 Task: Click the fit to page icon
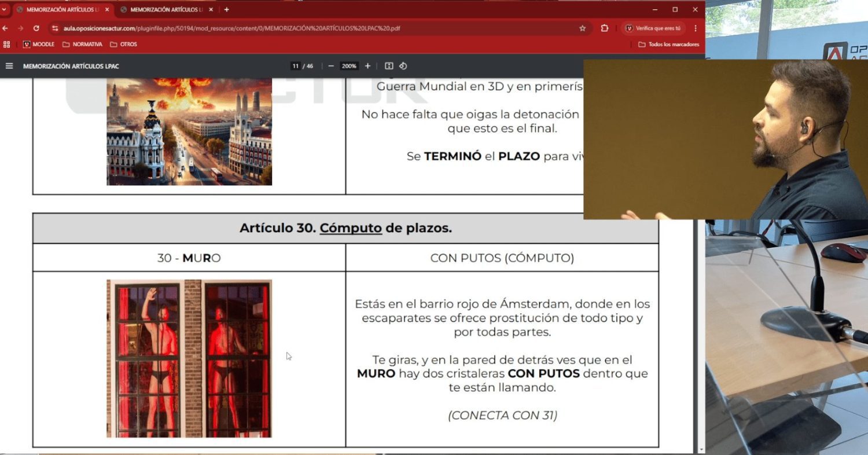[389, 66]
